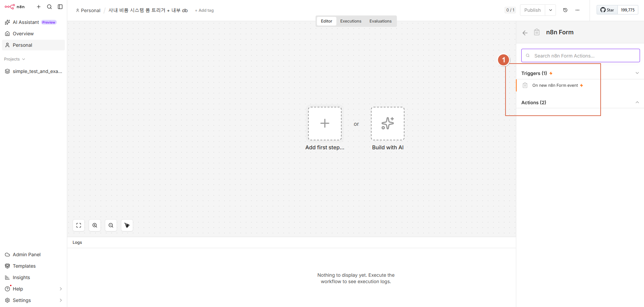Open workflow history icon
This screenshot has width=644, height=307.
pyautogui.click(x=565, y=10)
